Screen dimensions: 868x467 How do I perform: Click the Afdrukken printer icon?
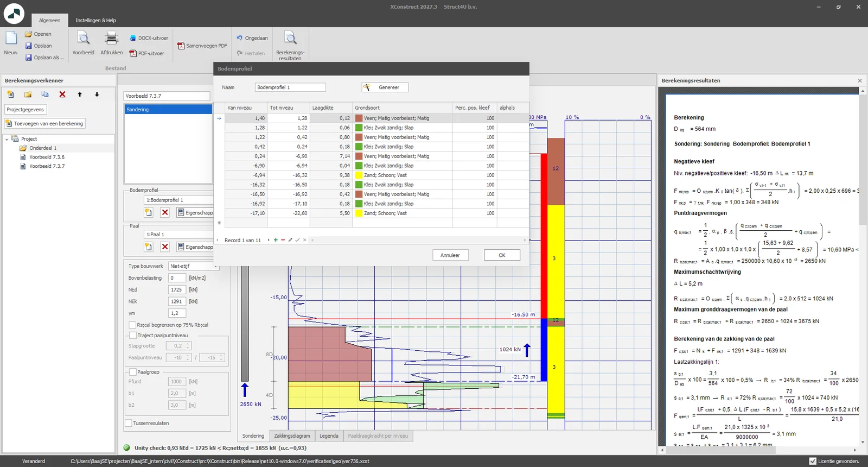(x=111, y=39)
